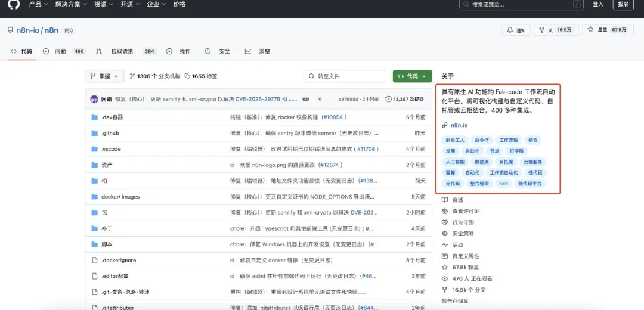Open the 拉取请求 tab
The height and width of the screenshot is (310, 644).
126,51
